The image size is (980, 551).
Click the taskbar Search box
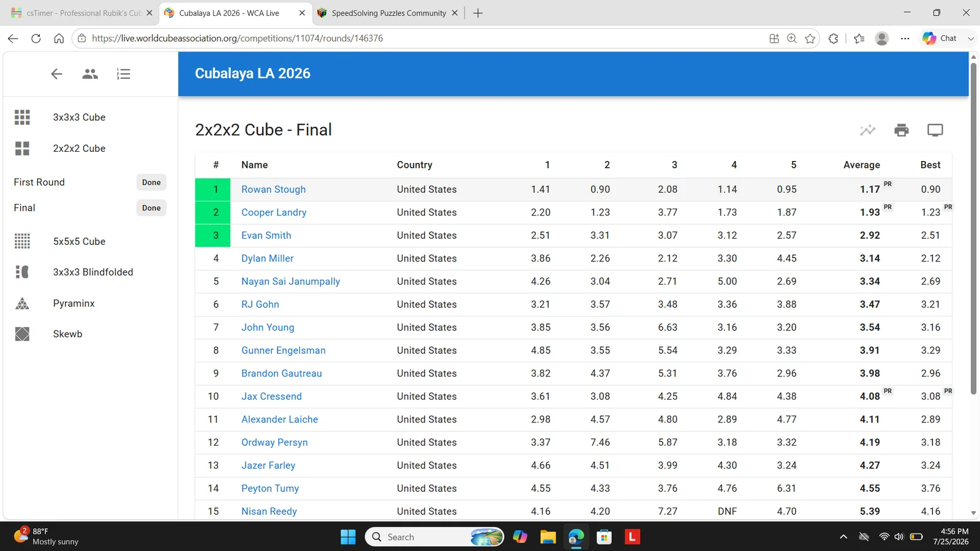click(435, 537)
